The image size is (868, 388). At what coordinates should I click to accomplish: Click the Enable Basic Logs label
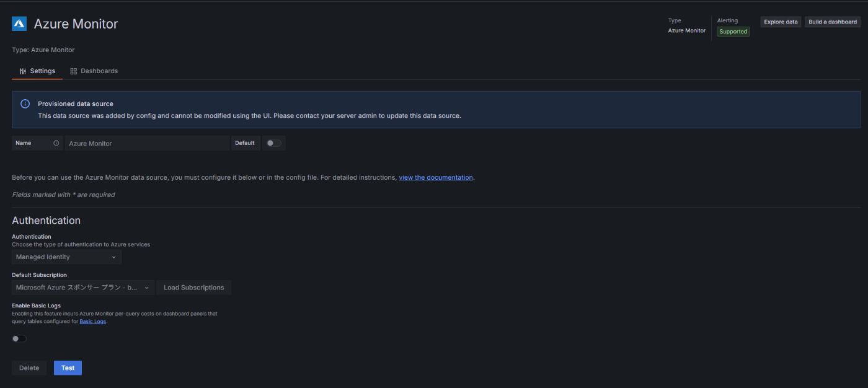[37, 306]
